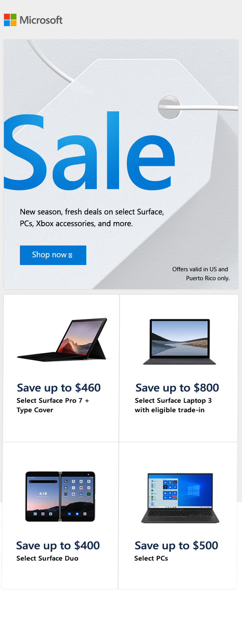Click the Save up to $800 heading
242x644 pixels.
[x=177, y=388]
